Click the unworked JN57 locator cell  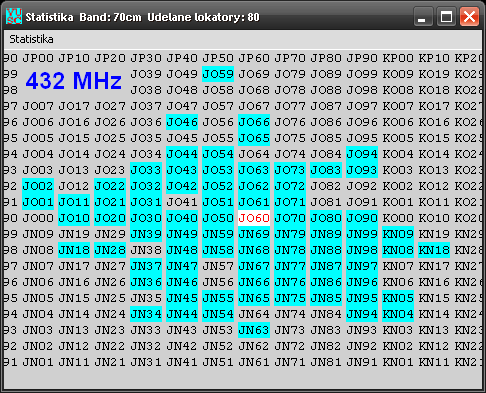pyautogui.click(x=218, y=266)
